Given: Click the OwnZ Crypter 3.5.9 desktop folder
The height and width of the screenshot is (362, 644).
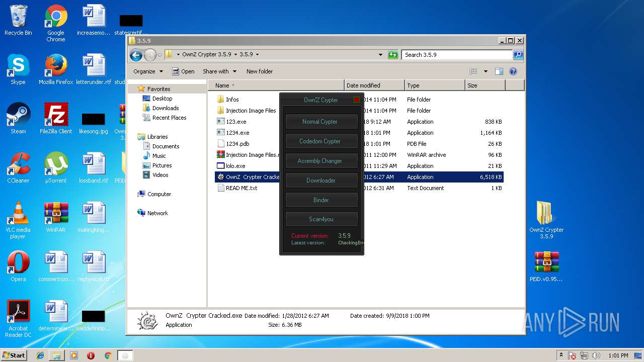Looking at the screenshot, I should [546, 220].
